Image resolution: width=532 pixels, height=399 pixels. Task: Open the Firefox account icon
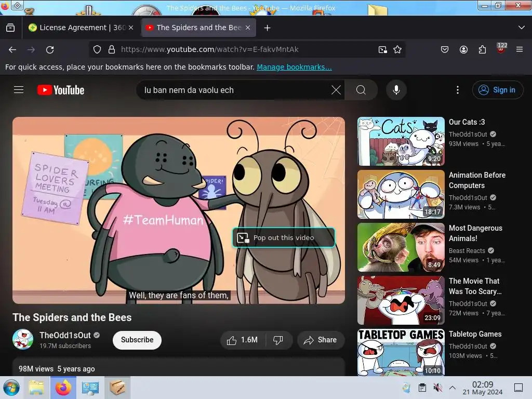point(463,49)
